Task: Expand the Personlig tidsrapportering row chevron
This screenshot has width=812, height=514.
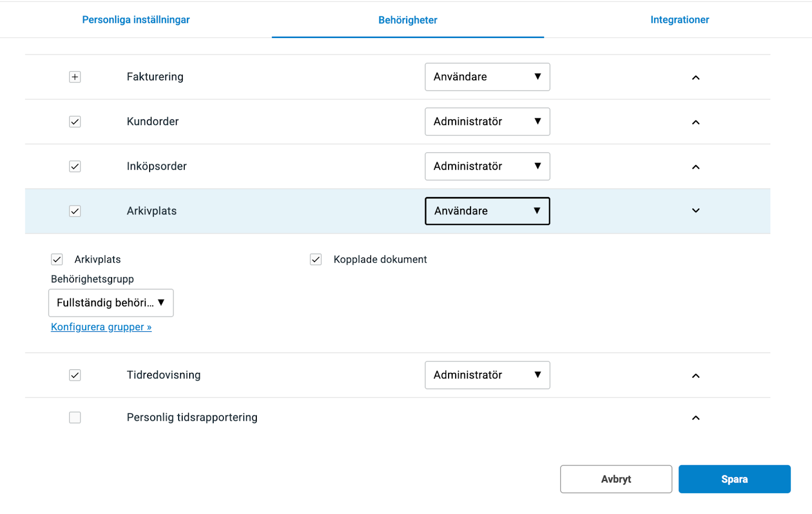Action: click(x=696, y=418)
